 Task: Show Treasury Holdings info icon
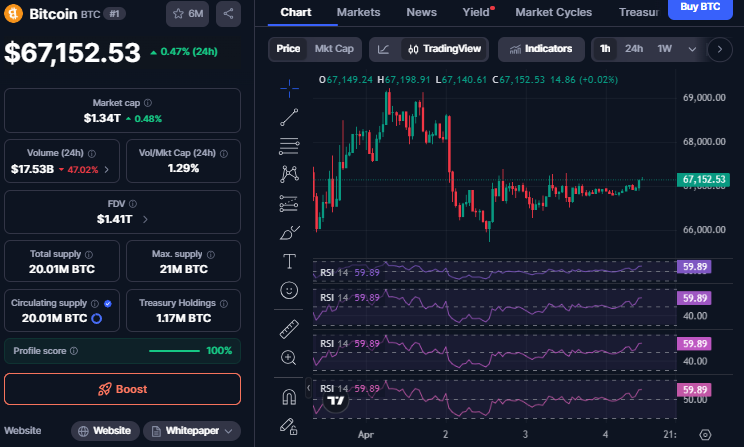(224, 304)
